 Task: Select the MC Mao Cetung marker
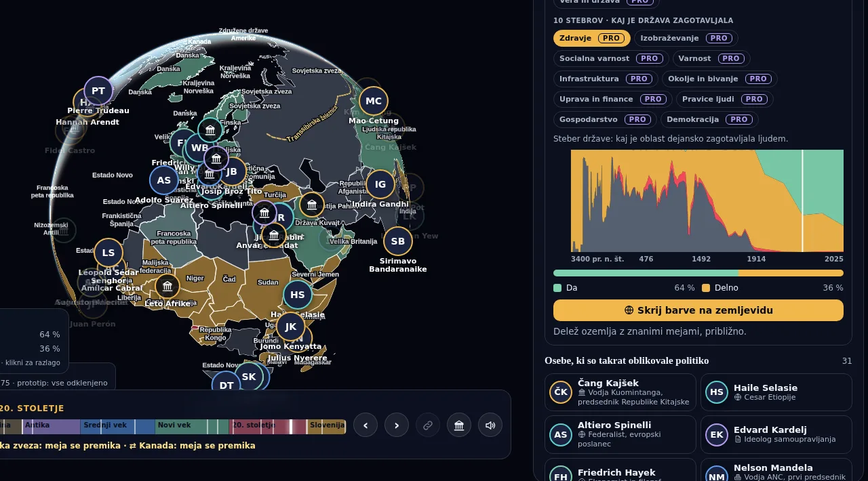point(374,101)
